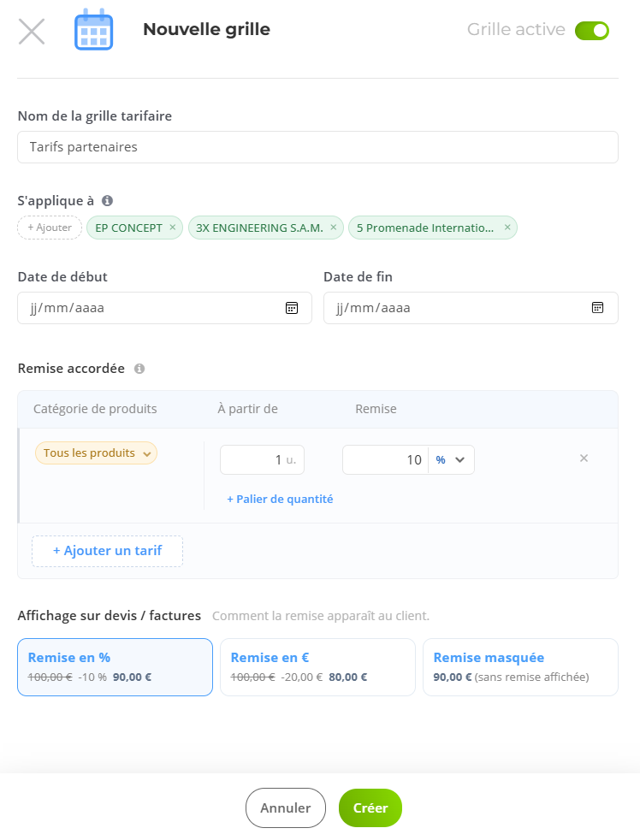Click the 3X ENGINEERING S.A.M. tag label
Image resolution: width=640 pixels, height=840 pixels.
259,228
